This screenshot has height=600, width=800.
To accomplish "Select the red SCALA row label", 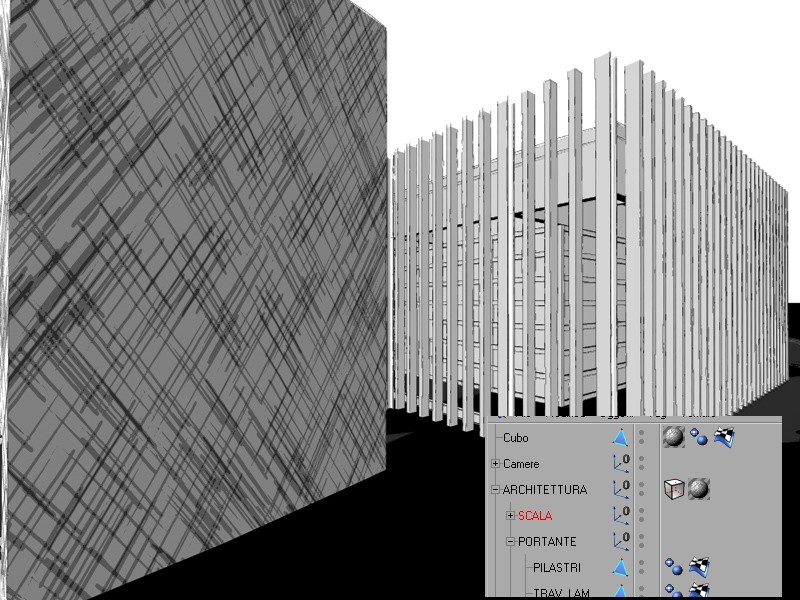I will [x=535, y=516].
